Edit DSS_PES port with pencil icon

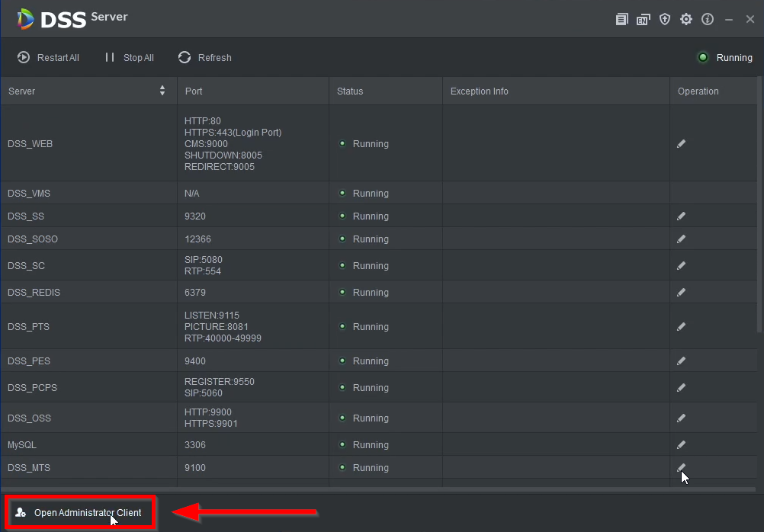(x=681, y=361)
